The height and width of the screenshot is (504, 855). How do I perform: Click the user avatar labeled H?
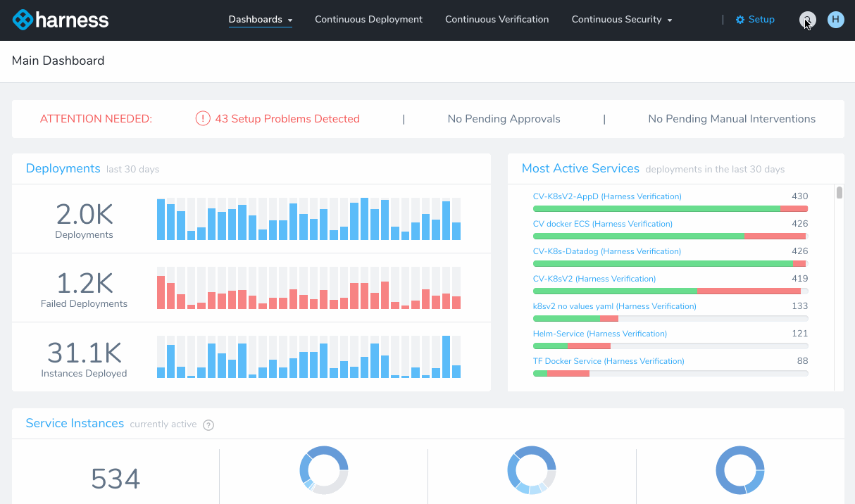pos(835,20)
